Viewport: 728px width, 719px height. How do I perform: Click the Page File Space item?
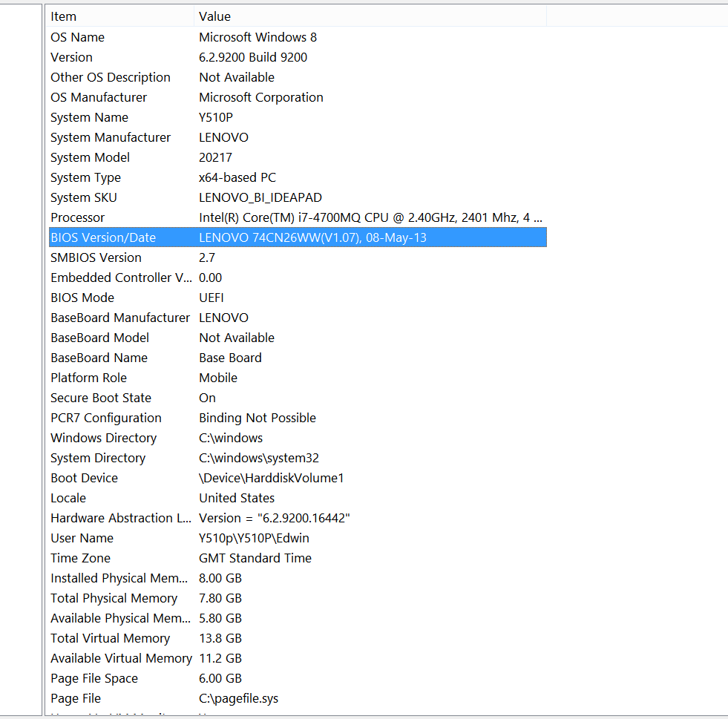94,678
